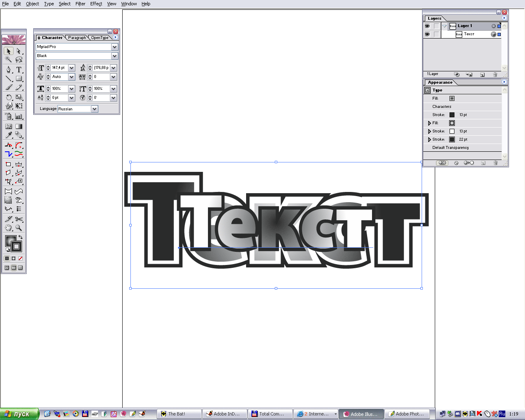Switch to The Bat! in taskbar

point(179,414)
